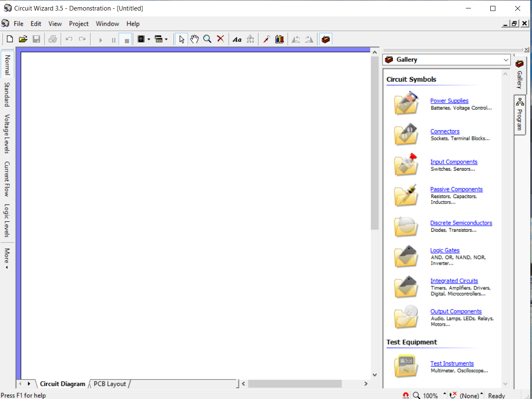Select the probe tool on the toolbar
This screenshot has width=532, height=399.
[x=266, y=39]
